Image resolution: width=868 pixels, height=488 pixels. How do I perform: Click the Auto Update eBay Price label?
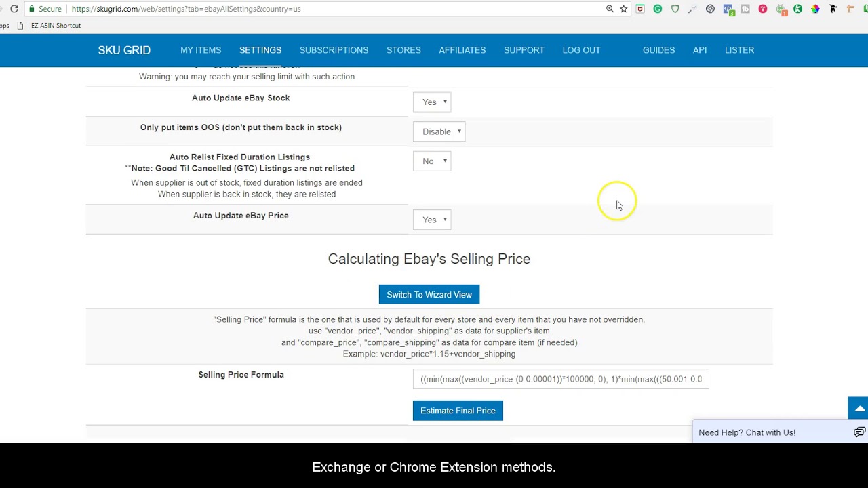[x=241, y=216]
